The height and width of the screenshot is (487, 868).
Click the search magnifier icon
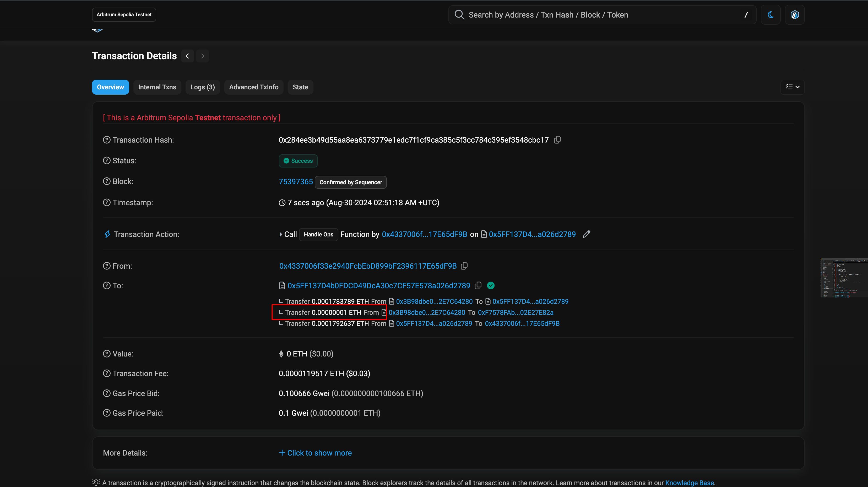point(459,15)
